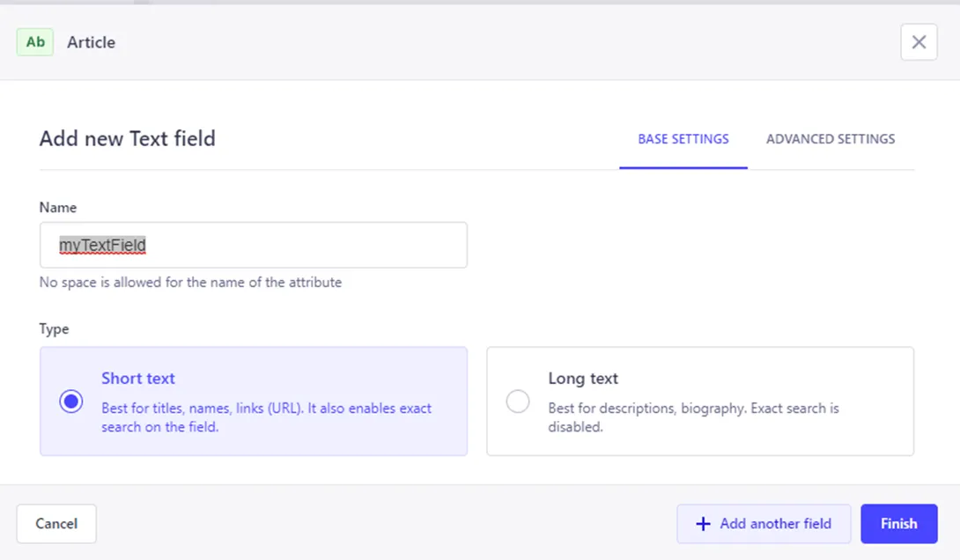Click the Short text description sentence
This screenshot has width=960, height=560.
pyautogui.click(x=266, y=417)
